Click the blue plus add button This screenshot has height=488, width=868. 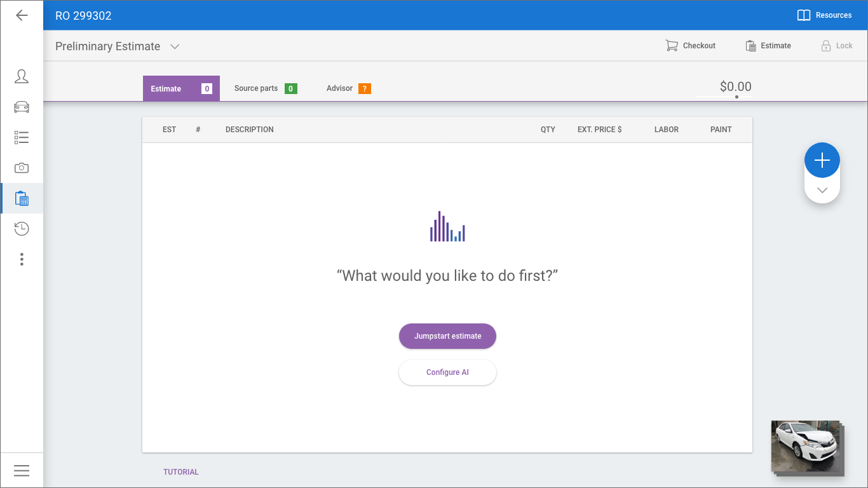pos(822,160)
